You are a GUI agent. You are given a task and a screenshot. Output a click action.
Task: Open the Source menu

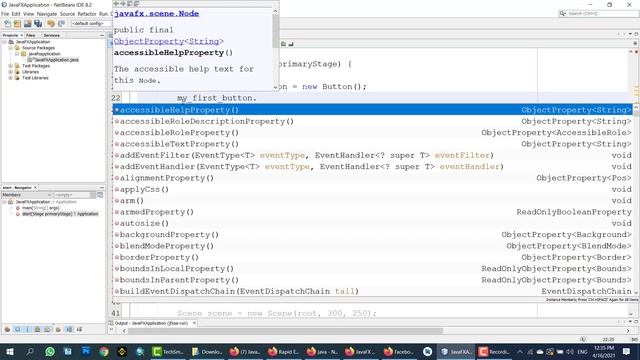pos(67,14)
